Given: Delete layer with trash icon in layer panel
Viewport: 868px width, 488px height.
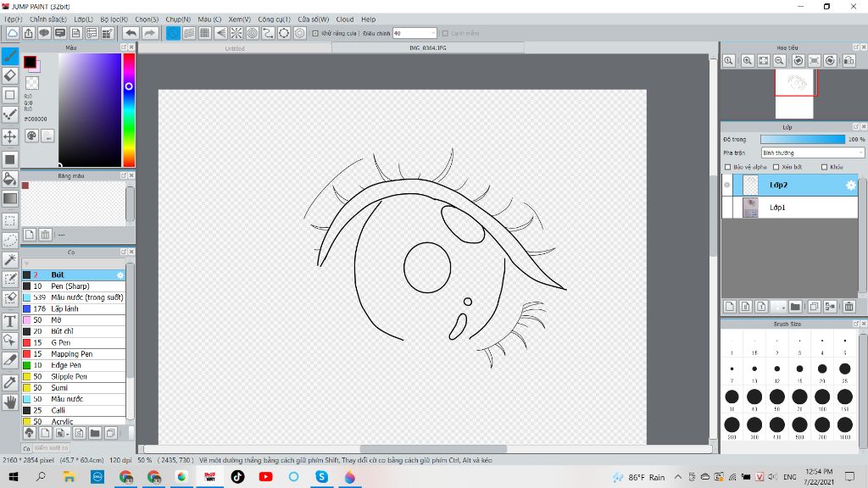Looking at the screenshot, I should pos(849,307).
